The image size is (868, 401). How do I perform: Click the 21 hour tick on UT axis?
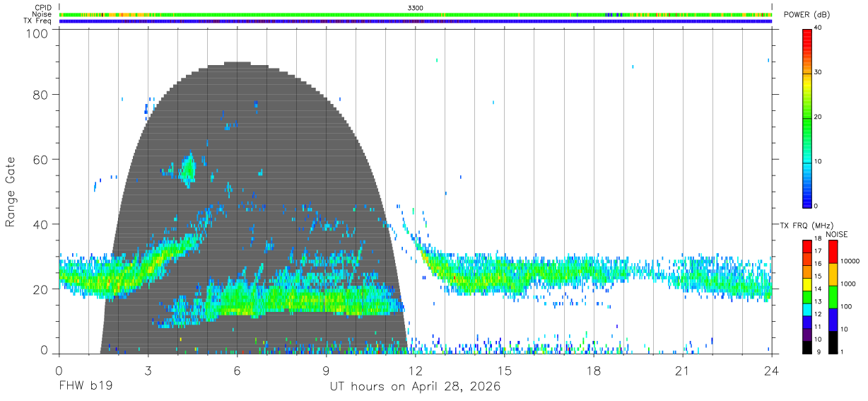tap(683, 371)
